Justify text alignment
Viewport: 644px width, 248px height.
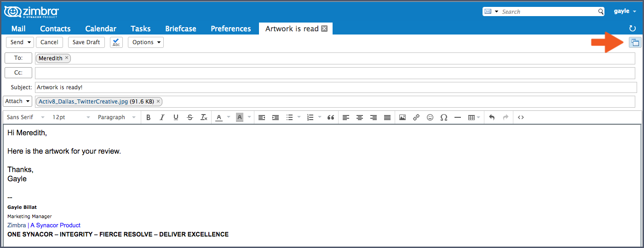coord(387,117)
